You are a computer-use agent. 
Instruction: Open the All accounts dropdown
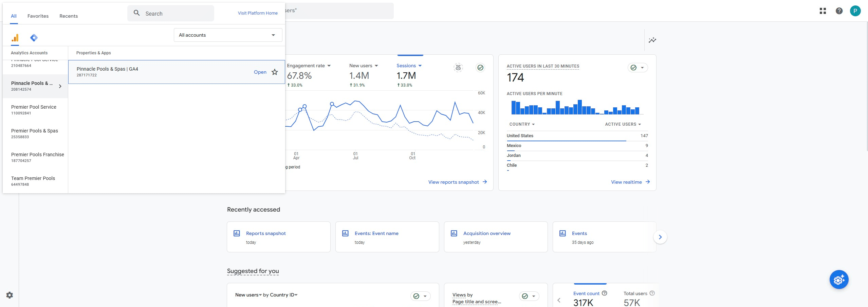point(228,35)
